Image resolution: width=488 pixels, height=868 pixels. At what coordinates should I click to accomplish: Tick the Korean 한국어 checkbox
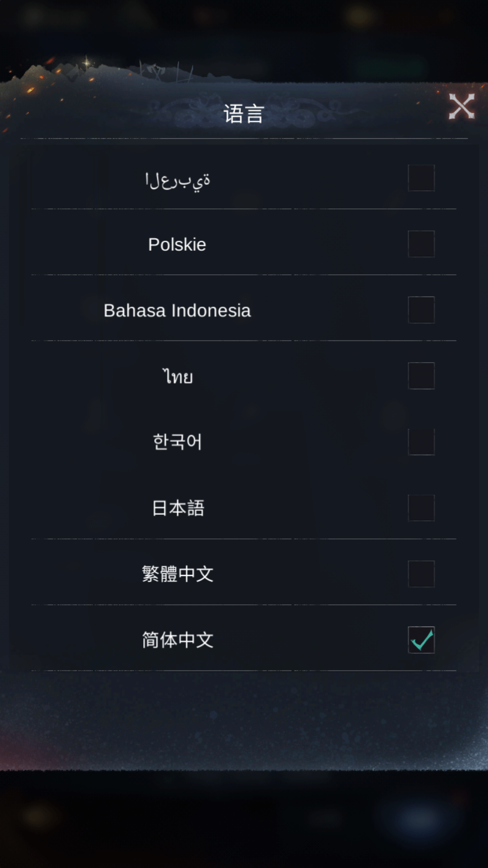pos(421,442)
